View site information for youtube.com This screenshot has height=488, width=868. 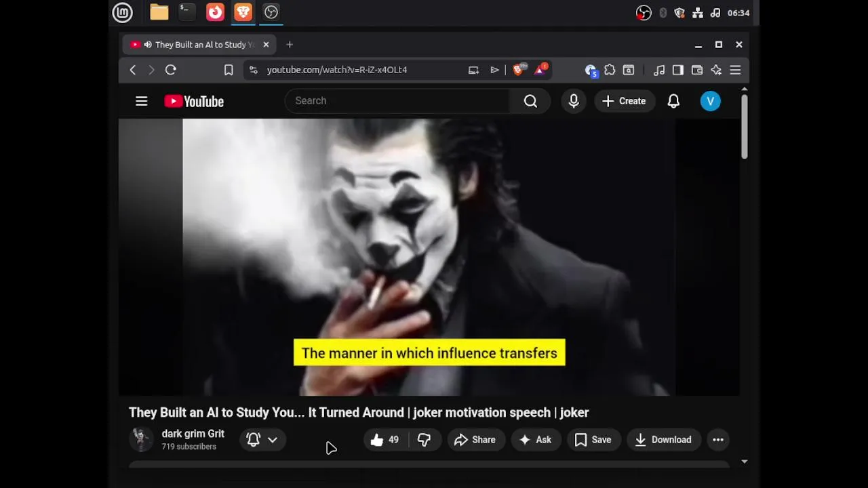253,70
